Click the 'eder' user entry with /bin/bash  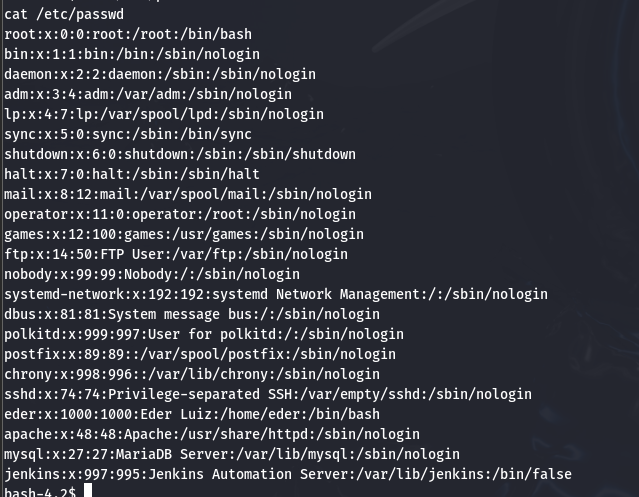pyautogui.click(x=192, y=414)
